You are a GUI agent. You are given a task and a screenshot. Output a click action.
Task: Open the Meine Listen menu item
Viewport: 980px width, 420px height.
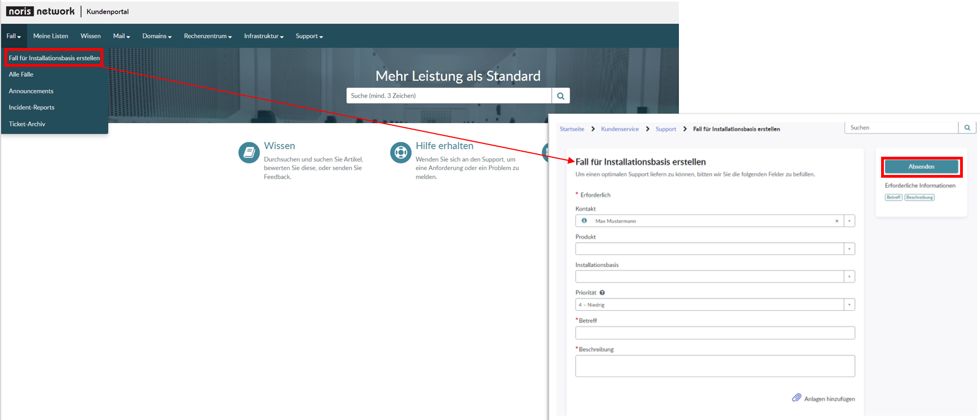coord(51,36)
